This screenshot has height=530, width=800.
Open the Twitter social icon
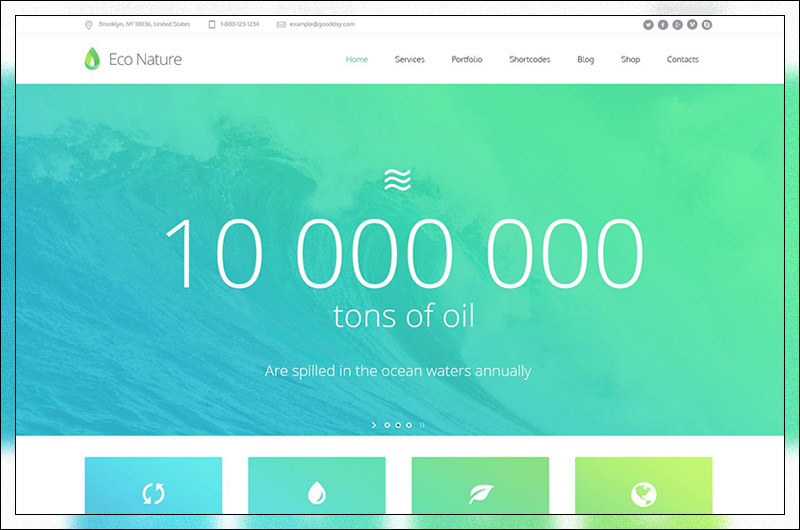click(x=648, y=24)
